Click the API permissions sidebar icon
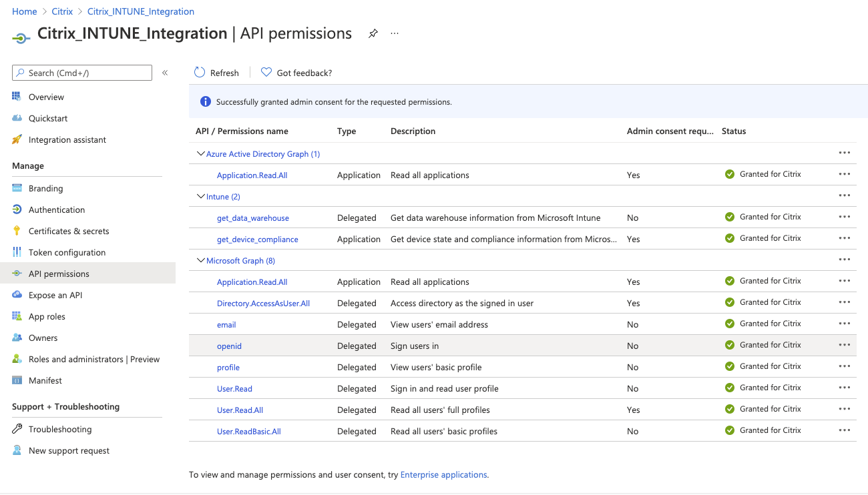Viewport: 868px width, 495px height. (17, 274)
